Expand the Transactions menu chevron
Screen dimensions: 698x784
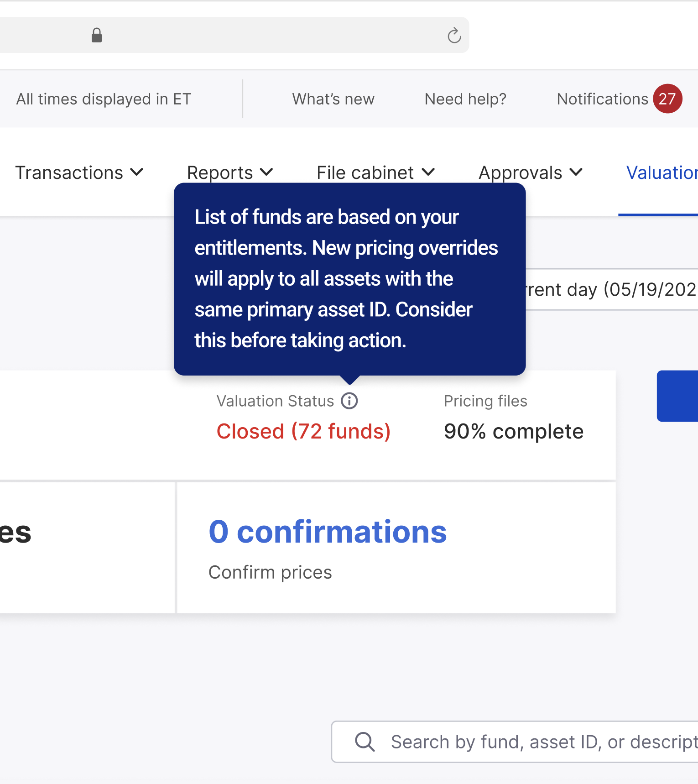tap(137, 172)
